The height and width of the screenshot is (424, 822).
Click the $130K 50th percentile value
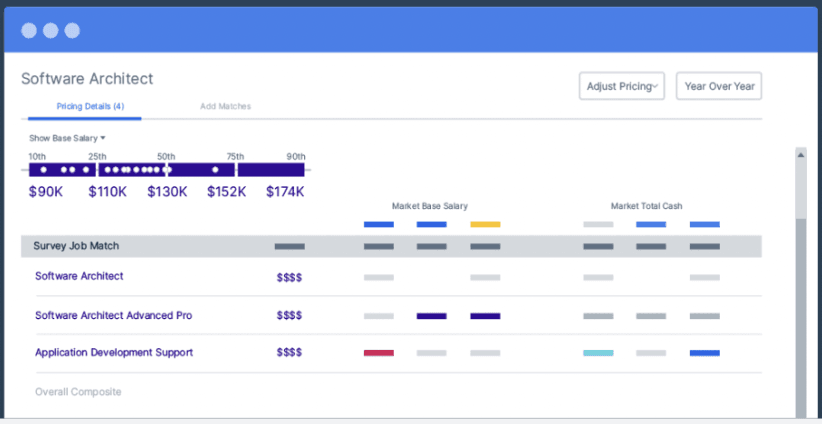click(x=167, y=191)
